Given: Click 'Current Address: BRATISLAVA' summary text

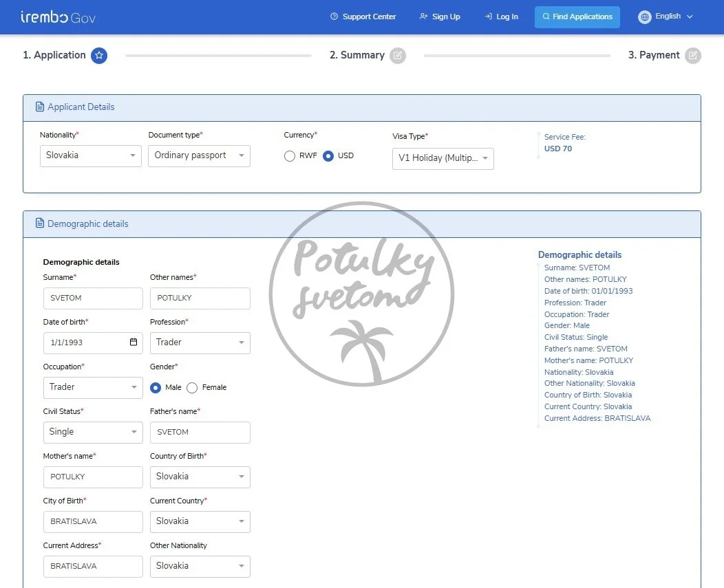Looking at the screenshot, I should [597, 418].
